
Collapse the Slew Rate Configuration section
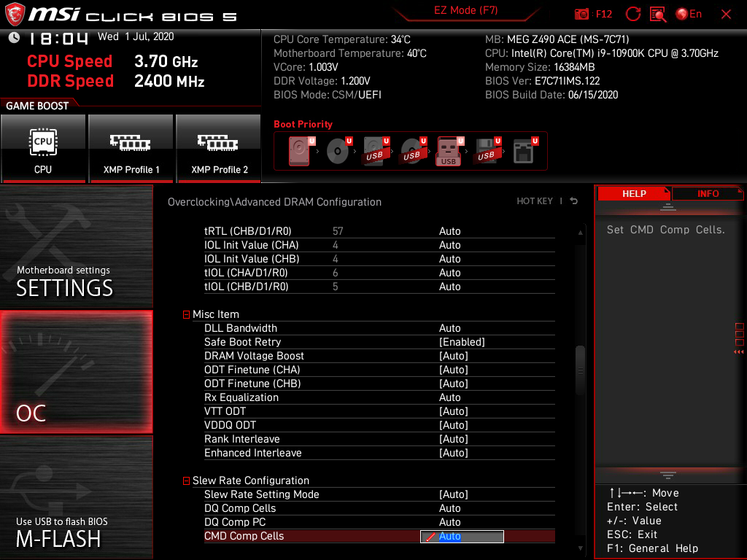click(x=186, y=480)
